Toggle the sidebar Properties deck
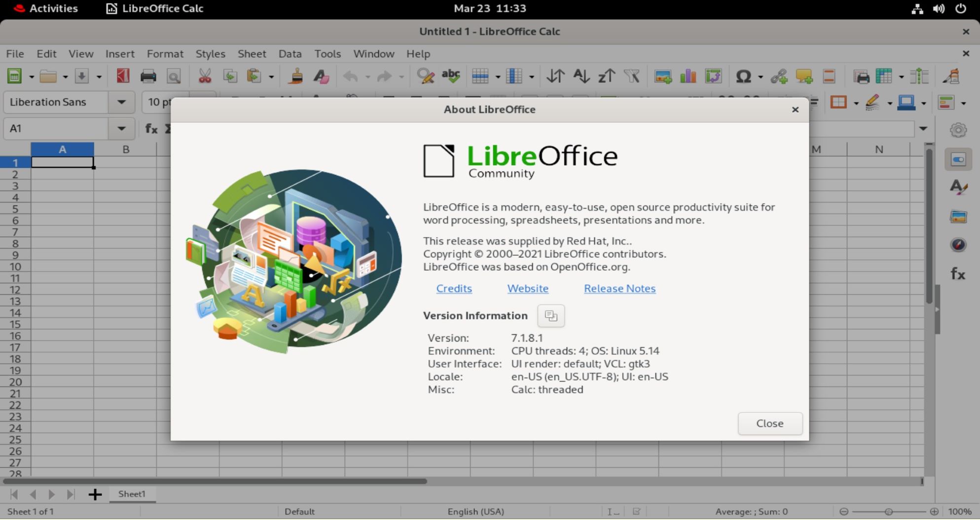Screen dimensions: 980x520 point(958,160)
